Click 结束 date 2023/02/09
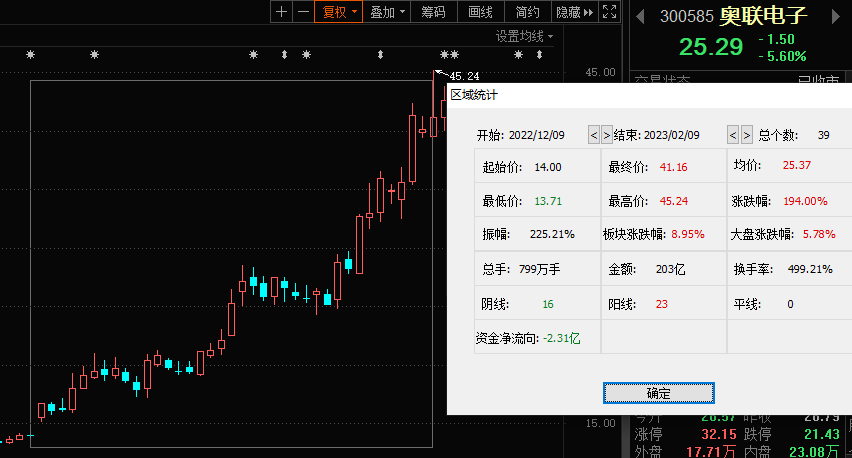The image size is (852, 458). pos(672,135)
